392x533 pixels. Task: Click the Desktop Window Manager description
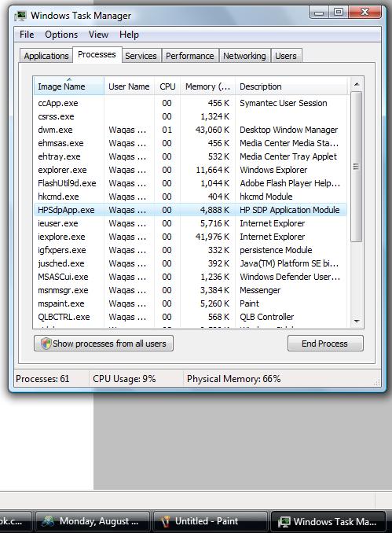pos(289,130)
